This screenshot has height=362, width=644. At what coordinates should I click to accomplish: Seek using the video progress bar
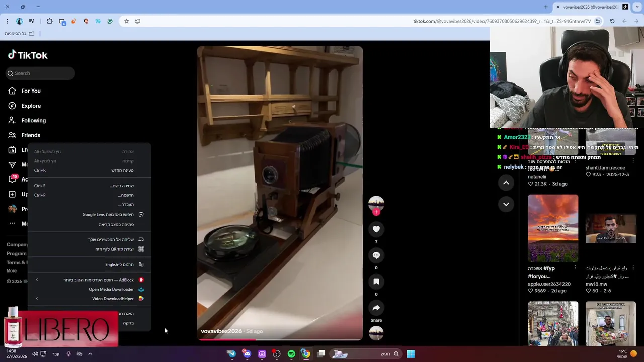click(280, 339)
